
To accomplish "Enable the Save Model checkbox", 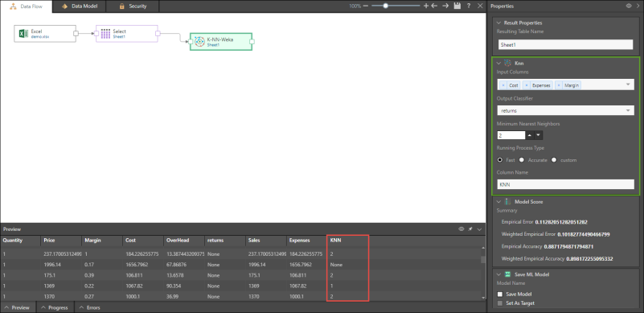I will [x=500, y=294].
